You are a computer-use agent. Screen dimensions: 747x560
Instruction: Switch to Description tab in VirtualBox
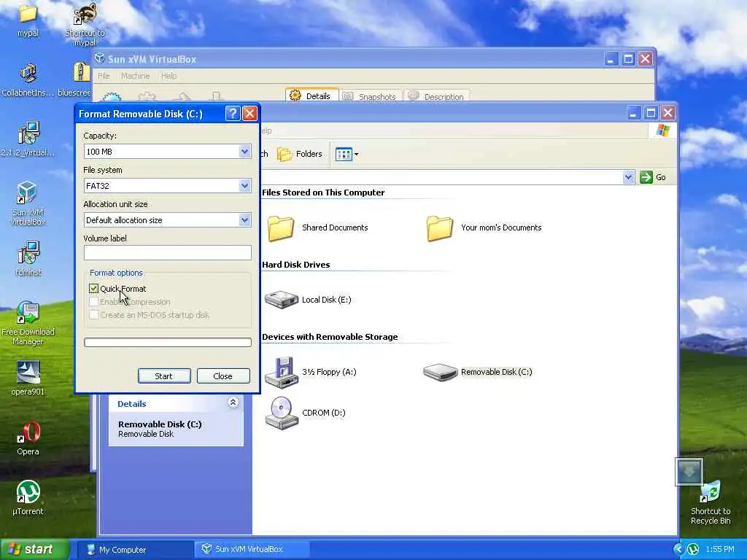(x=437, y=96)
